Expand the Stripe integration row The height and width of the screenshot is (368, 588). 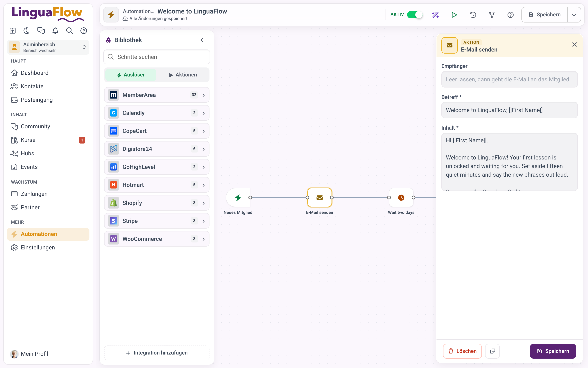click(x=157, y=221)
